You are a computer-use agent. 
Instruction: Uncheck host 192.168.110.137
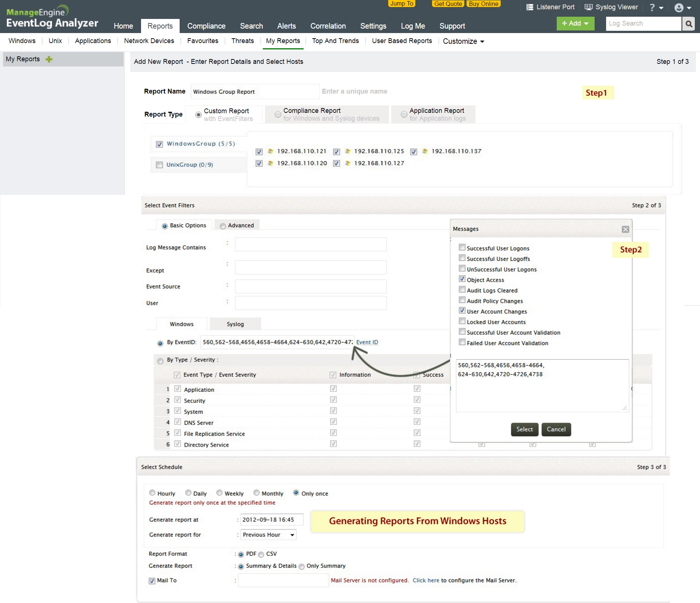tap(413, 151)
